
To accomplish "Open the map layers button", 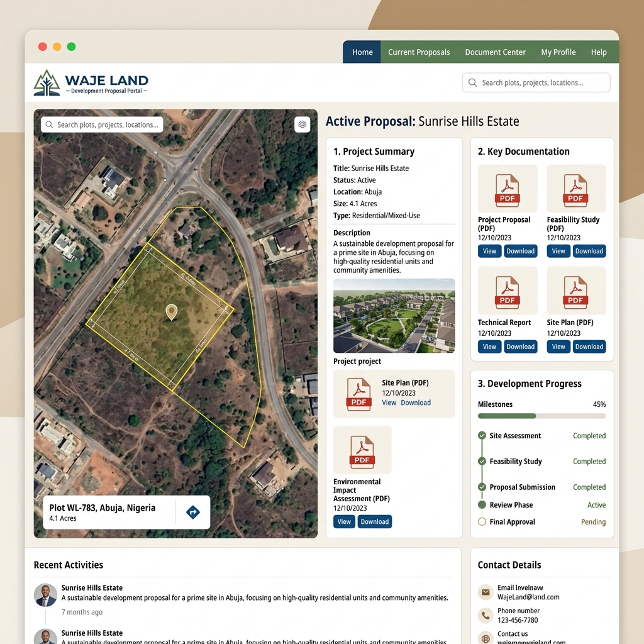I will coord(303,125).
